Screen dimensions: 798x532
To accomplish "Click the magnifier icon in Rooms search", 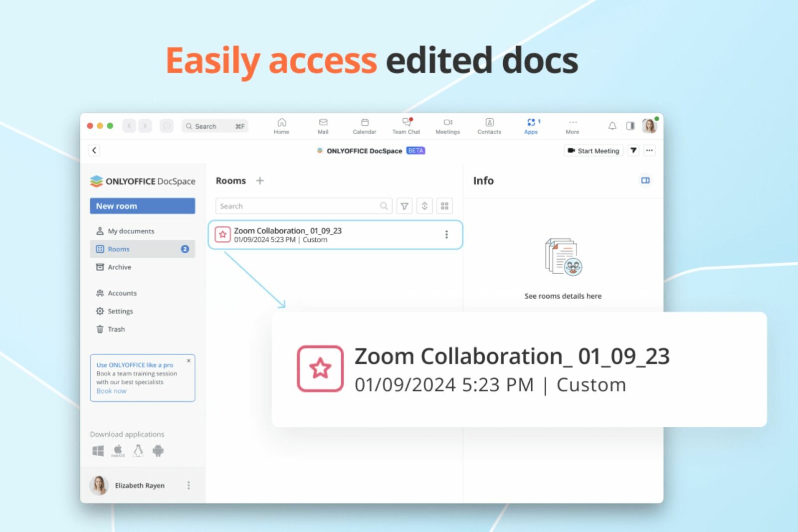I will pyautogui.click(x=384, y=206).
